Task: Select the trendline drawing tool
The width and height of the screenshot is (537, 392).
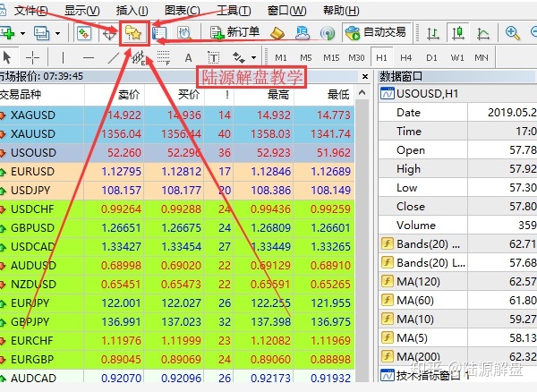Action: click(x=114, y=57)
